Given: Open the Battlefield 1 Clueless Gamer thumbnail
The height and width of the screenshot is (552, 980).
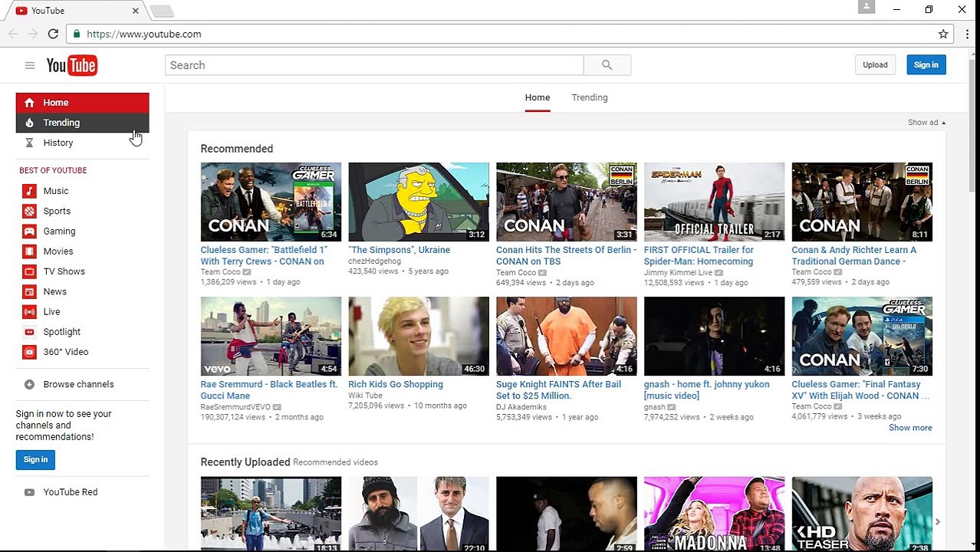Looking at the screenshot, I should click(x=271, y=202).
